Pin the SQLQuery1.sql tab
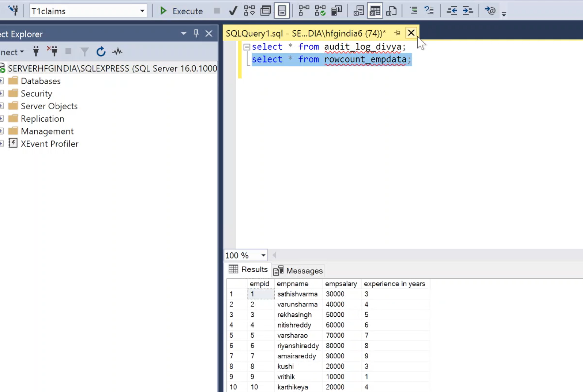This screenshot has height=392, width=583. click(x=397, y=33)
